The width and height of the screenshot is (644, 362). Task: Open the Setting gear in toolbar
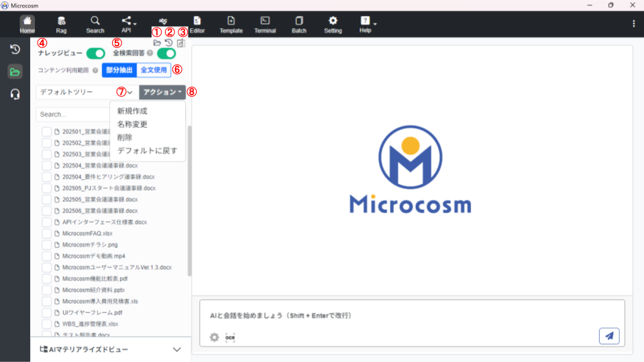tap(333, 25)
